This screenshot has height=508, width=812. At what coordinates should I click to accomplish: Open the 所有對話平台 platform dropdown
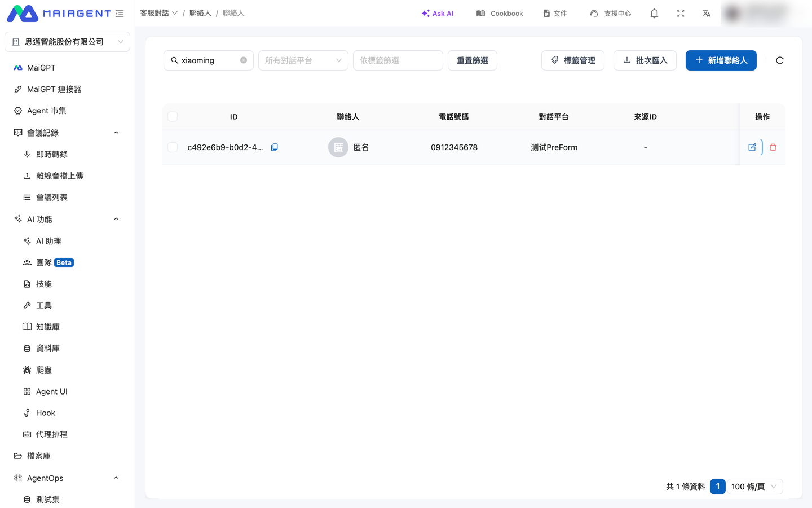(303, 60)
